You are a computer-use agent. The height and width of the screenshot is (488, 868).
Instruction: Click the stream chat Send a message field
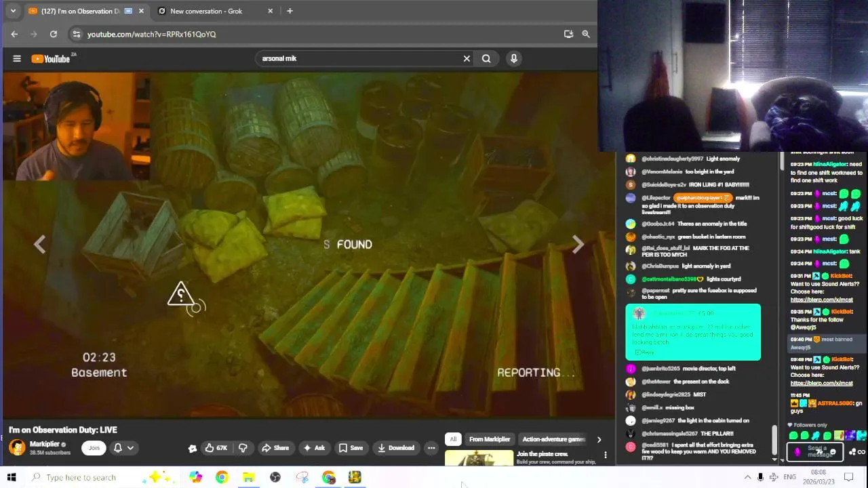pyautogui.click(x=814, y=451)
